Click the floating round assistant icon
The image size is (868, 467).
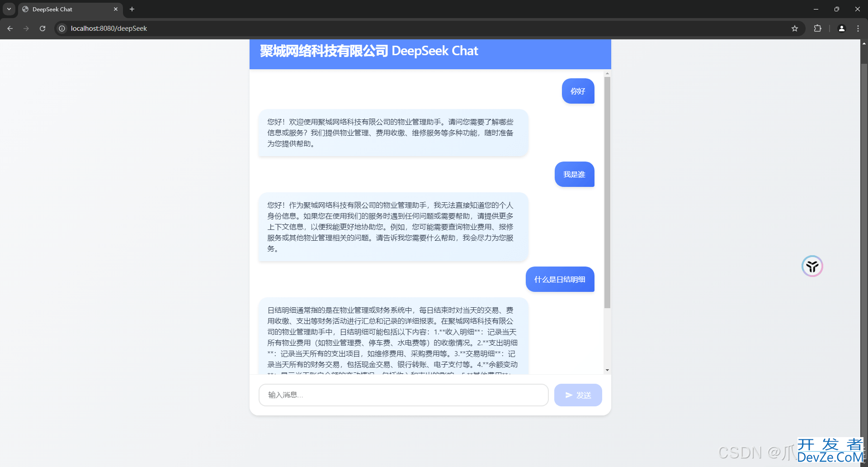[812, 266]
